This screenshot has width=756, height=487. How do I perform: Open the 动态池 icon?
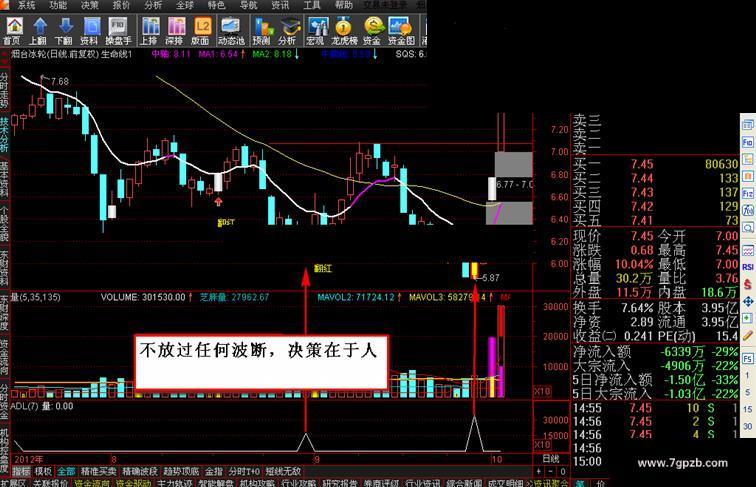pos(231,31)
